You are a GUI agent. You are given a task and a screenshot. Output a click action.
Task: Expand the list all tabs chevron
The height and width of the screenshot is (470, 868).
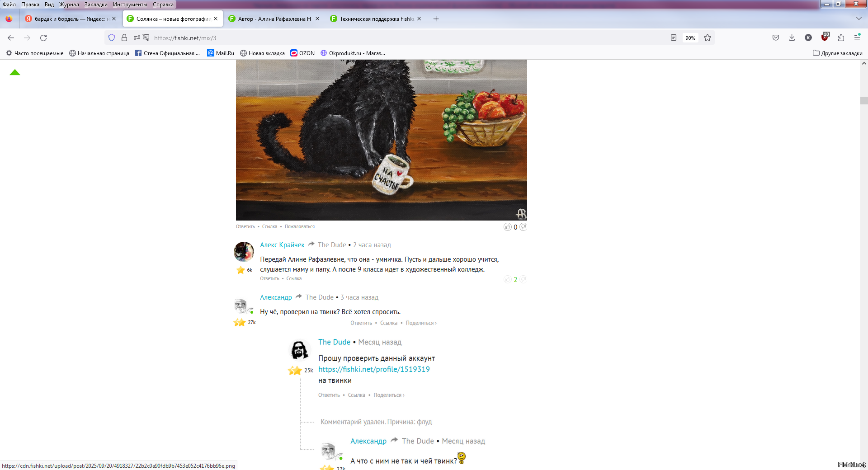click(859, 19)
